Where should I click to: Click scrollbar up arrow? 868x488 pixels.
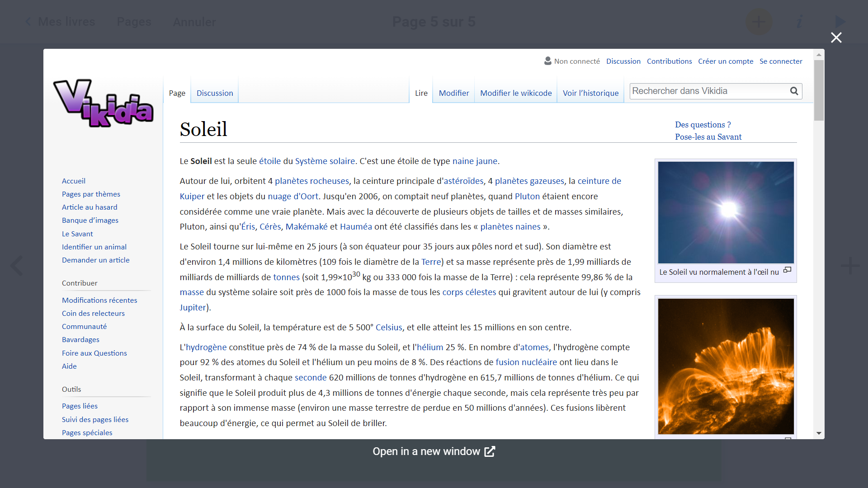(819, 55)
